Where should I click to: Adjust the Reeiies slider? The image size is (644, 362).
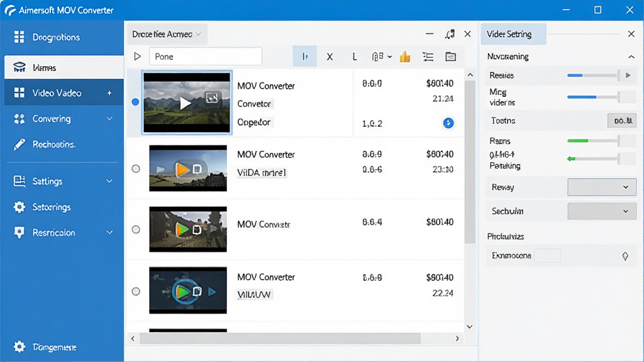(594, 75)
